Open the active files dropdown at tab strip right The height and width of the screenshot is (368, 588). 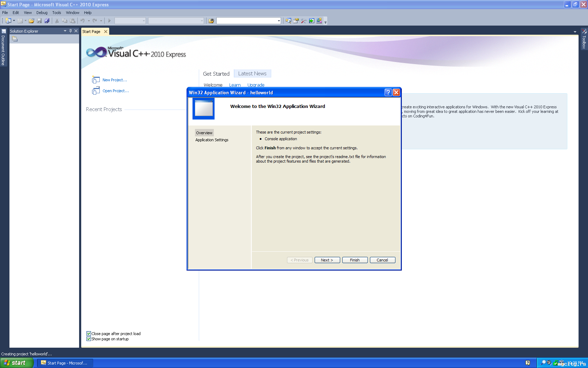575,32
